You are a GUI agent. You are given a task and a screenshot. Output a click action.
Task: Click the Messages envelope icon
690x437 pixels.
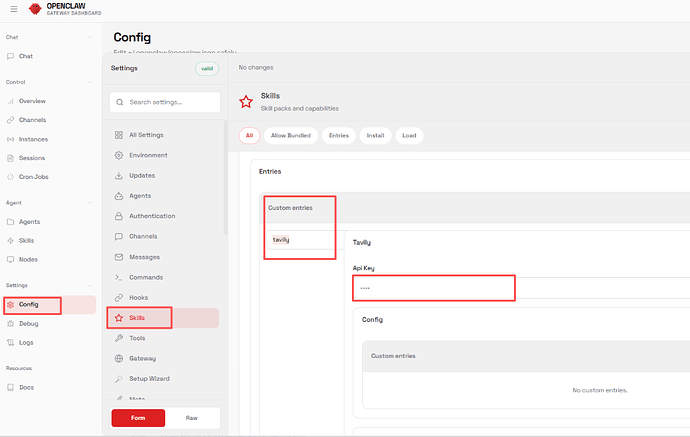coord(119,257)
